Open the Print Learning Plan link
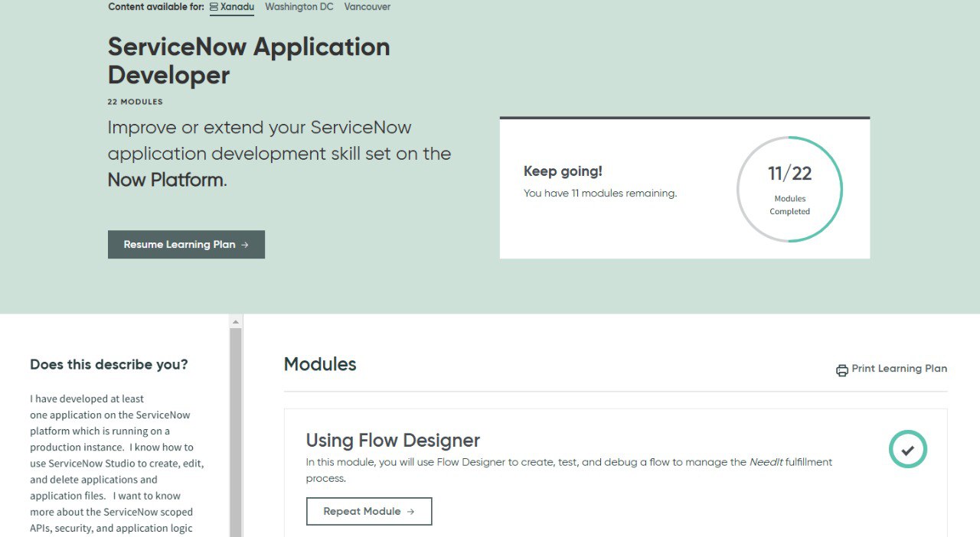 [x=899, y=369]
